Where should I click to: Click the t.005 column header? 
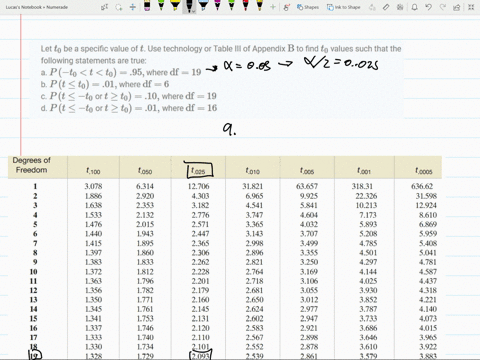pyautogui.click(x=307, y=171)
